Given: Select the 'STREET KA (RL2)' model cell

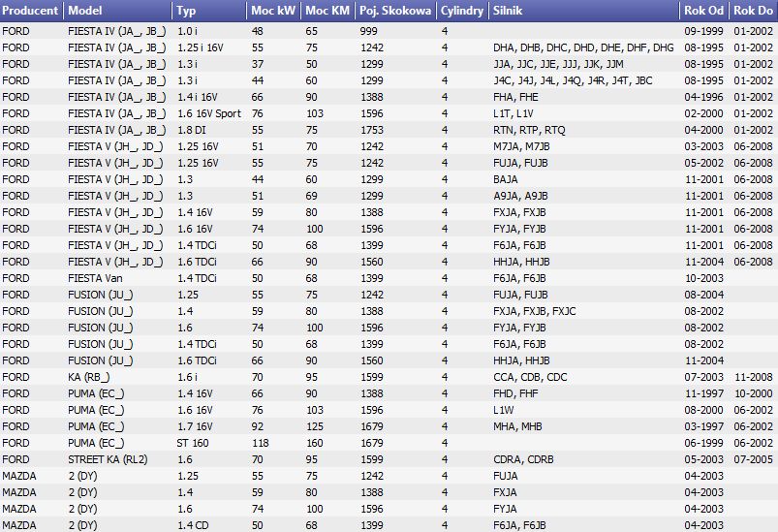Looking at the screenshot, I should [108, 459].
